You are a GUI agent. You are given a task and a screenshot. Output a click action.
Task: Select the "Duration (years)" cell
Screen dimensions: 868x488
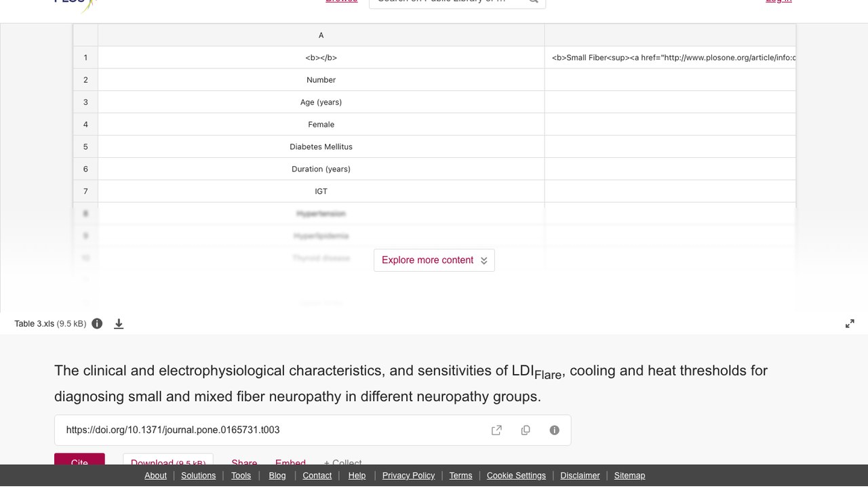(321, 169)
